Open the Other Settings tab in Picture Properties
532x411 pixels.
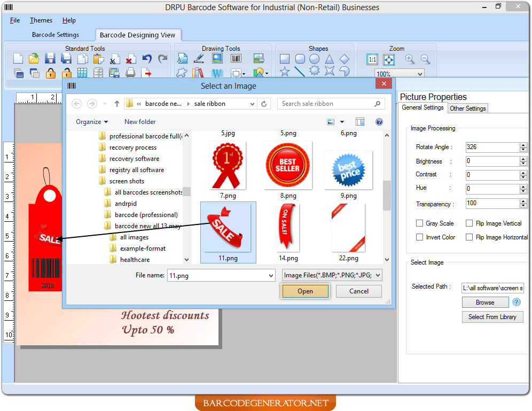click(x=467, y=108)
